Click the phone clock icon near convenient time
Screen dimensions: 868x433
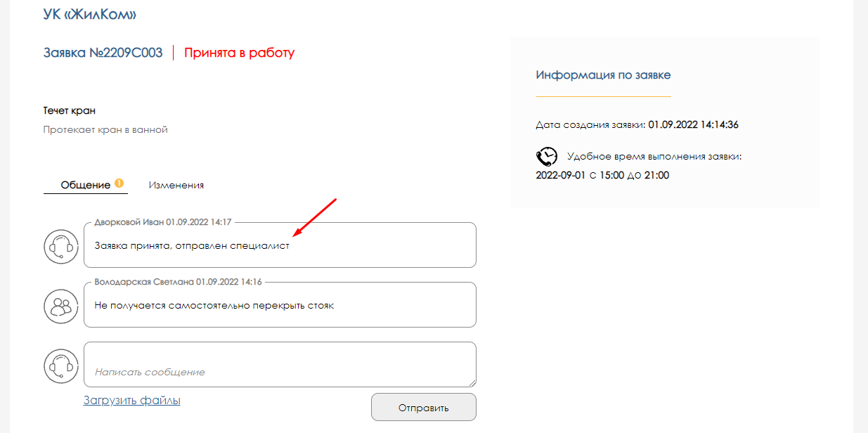[x=547, y=156]
